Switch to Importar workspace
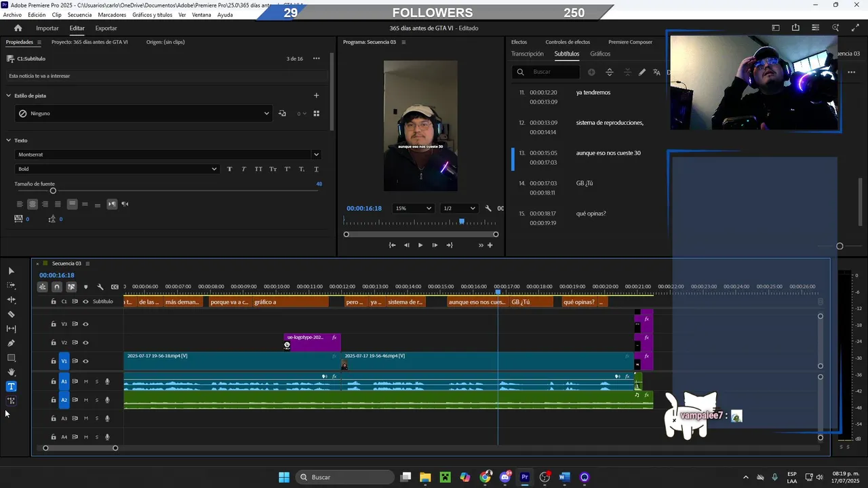The image size is (868, 488). coord(47,28)
